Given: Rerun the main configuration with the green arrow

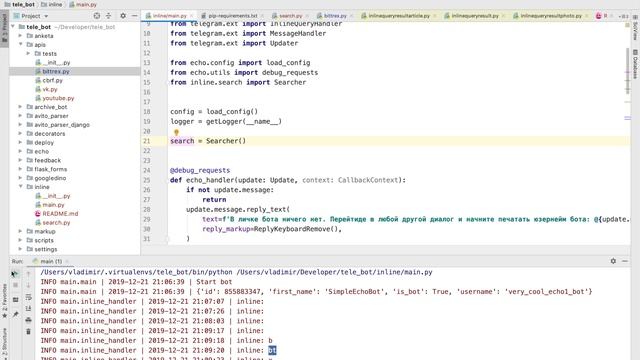Looking at the screenshot, I should pos(15,274).
